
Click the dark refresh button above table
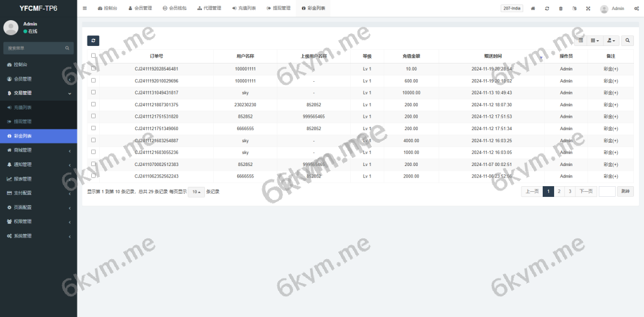coord(93,40)
